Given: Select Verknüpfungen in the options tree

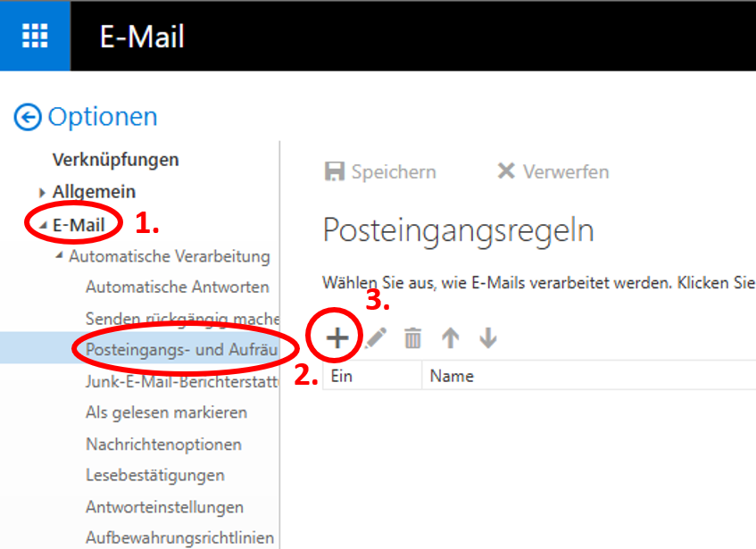Looking at the screenshot, I should (116, 160).
